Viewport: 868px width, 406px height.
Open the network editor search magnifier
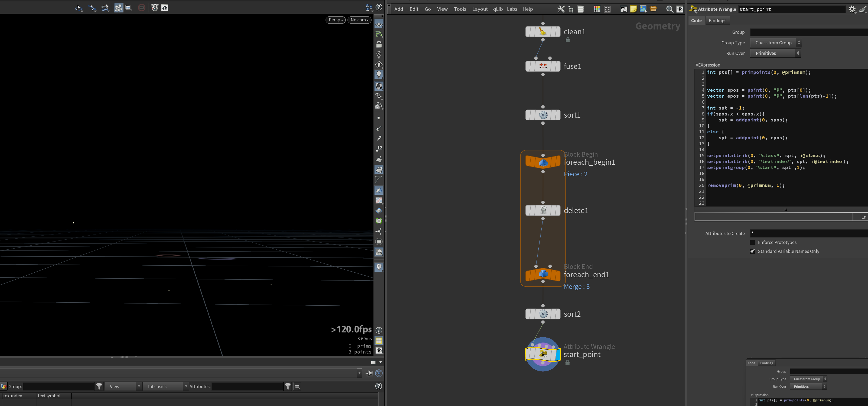point(669,9)
